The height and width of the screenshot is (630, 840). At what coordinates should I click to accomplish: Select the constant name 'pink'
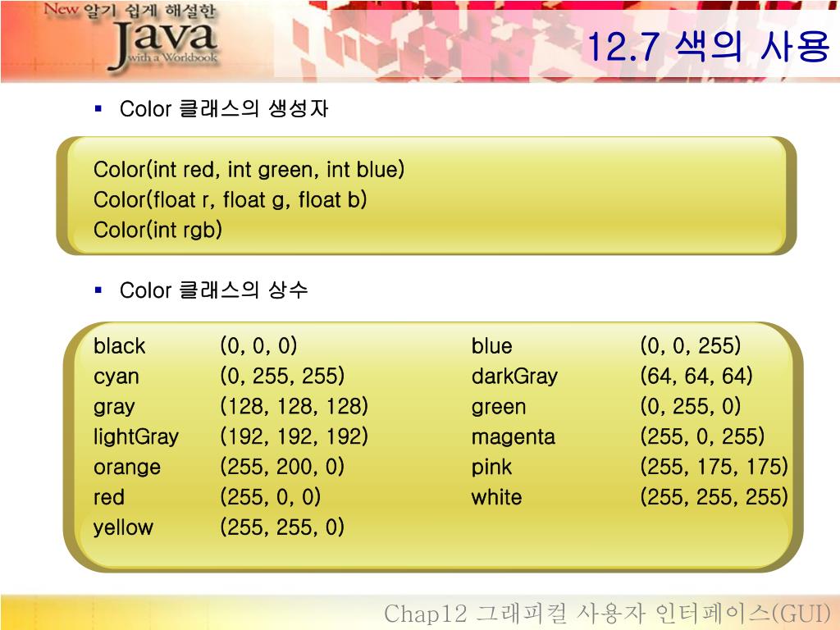point(491,467)
